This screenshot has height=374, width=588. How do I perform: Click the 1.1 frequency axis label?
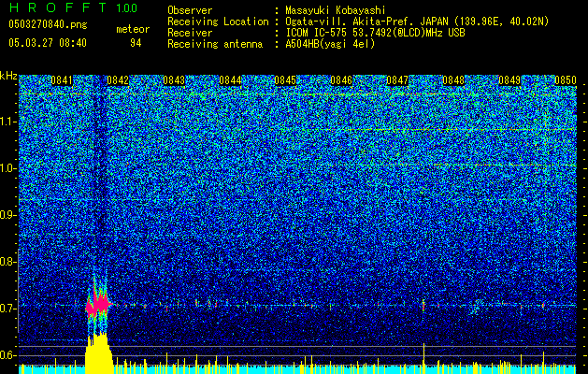click(x=8, y=122)
